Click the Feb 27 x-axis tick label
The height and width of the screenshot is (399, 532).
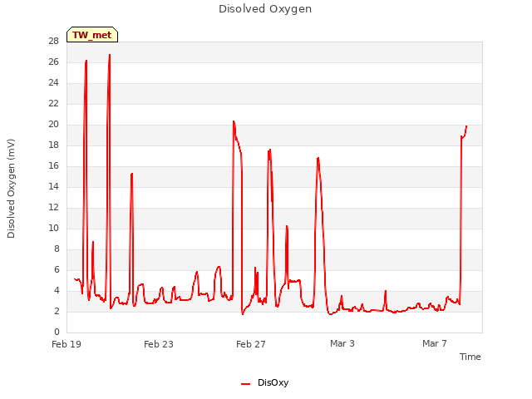(251, 344)
